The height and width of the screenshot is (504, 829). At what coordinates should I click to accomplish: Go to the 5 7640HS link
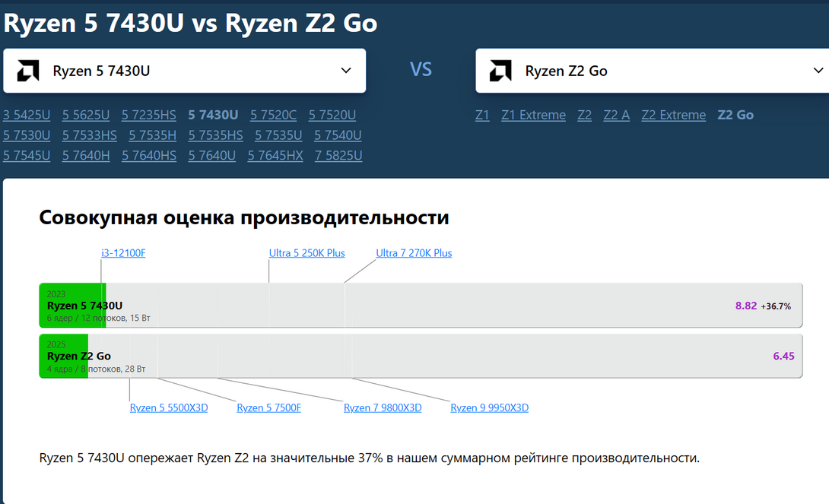[x=149, y=156]
